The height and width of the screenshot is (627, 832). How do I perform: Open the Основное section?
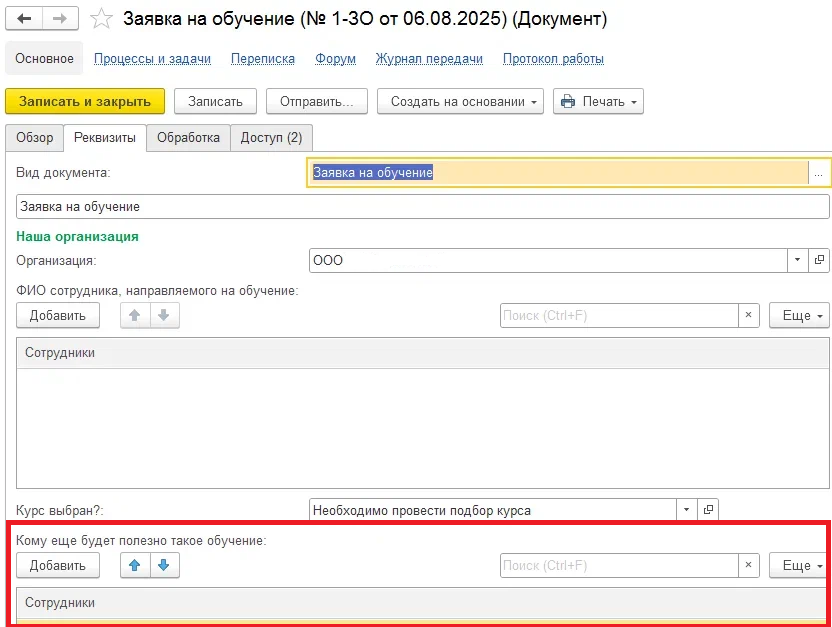coord(44,58)
